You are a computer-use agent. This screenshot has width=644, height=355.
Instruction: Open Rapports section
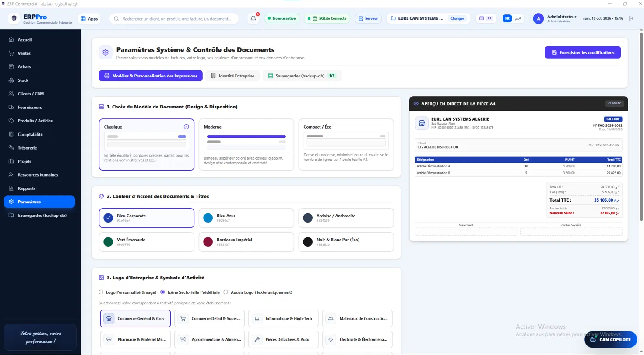(x=39, y=188)
